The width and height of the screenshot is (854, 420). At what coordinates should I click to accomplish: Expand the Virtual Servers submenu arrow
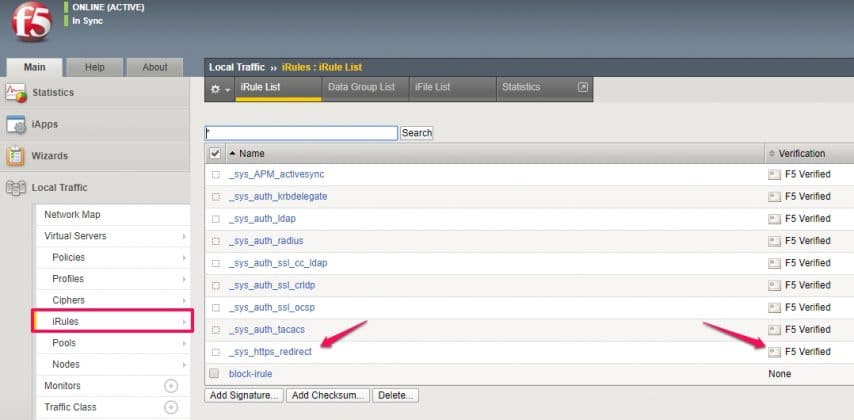pyautogui.click(x=183, y=236)
